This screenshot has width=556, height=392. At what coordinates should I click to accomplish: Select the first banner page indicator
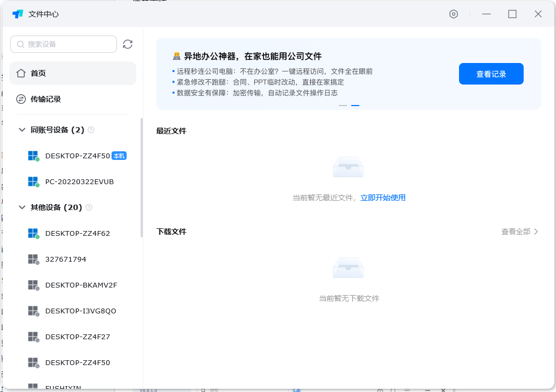343,105
